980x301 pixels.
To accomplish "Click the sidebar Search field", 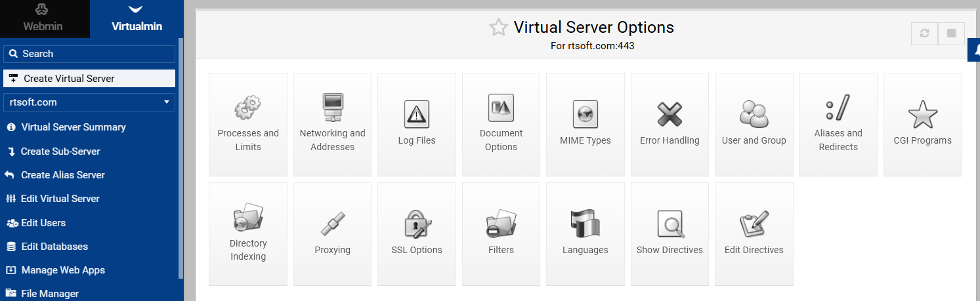I will click(89, 54).
